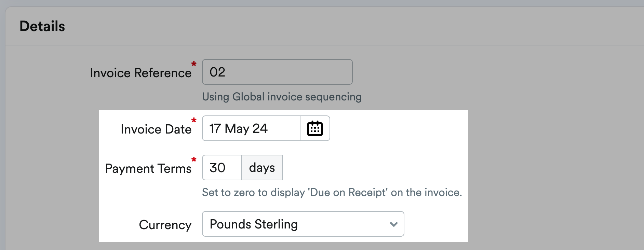
Task: Click the Invoice Date text field
Action: point(251,128)
